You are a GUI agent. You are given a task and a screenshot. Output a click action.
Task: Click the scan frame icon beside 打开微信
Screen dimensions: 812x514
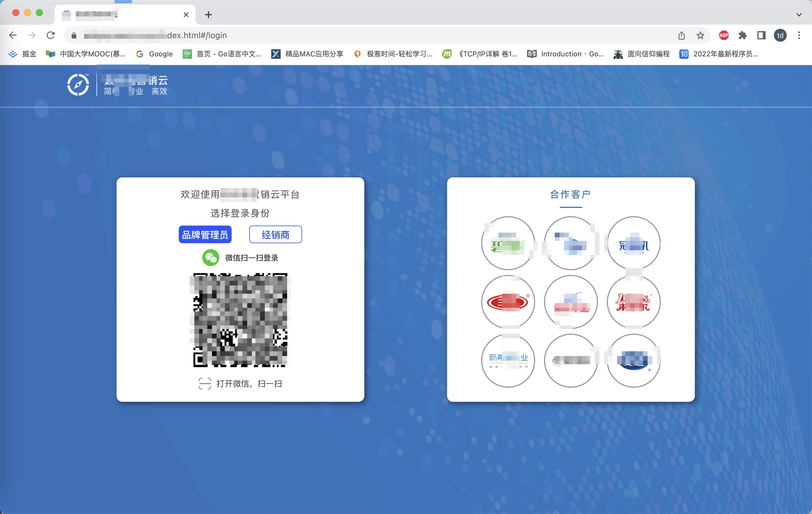point(205,384)
